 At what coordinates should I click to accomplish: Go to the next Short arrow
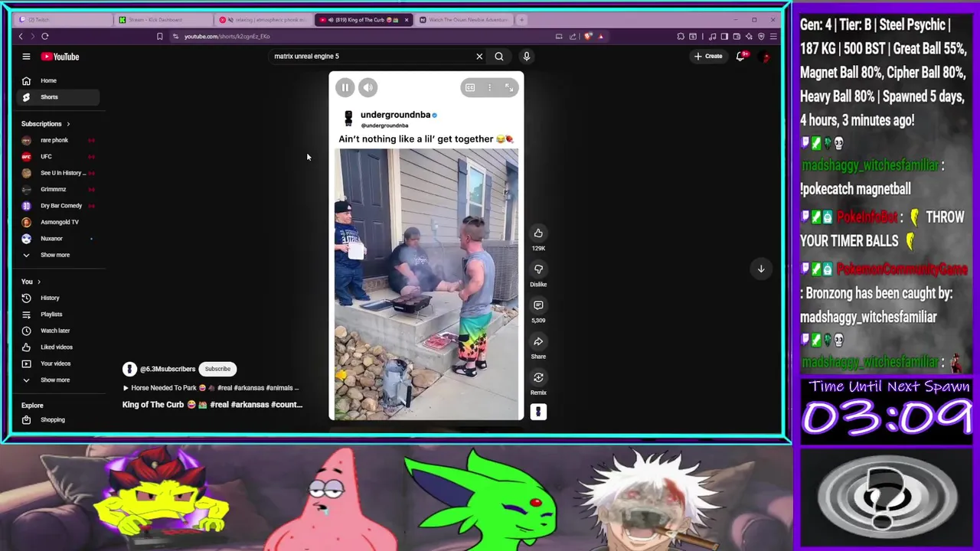click(x=761, y=269)
